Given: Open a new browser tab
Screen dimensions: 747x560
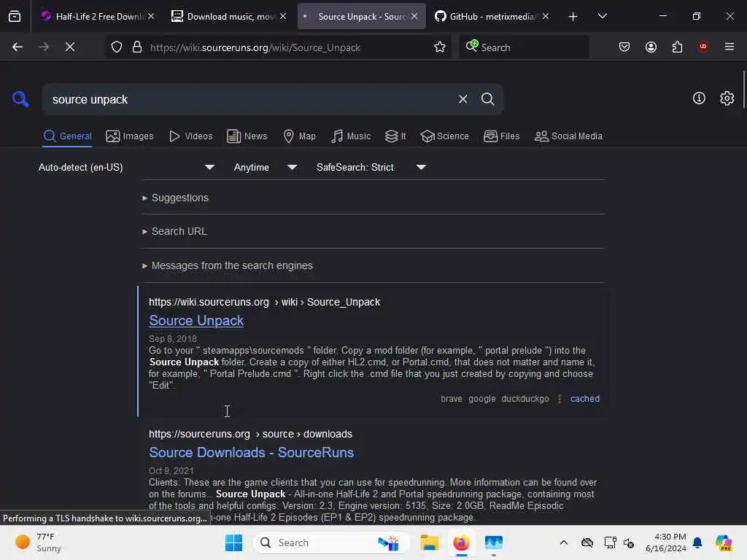Looking at the screenshot, I should pyautogui.click(x=573, y=17).
